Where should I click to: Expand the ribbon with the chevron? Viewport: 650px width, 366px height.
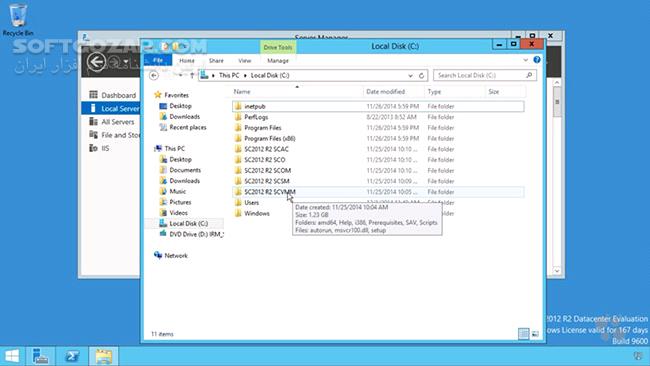[526, 60]
